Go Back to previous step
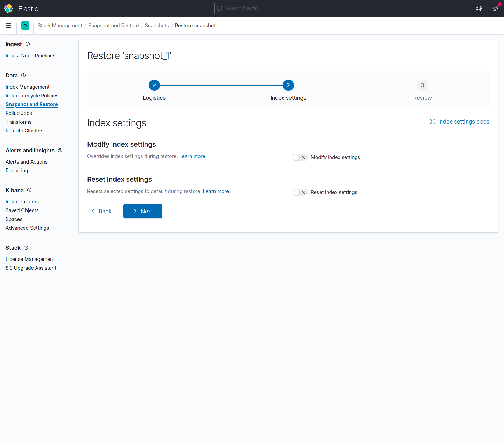Viewport: 504px width, 442px height. (101, 211)
